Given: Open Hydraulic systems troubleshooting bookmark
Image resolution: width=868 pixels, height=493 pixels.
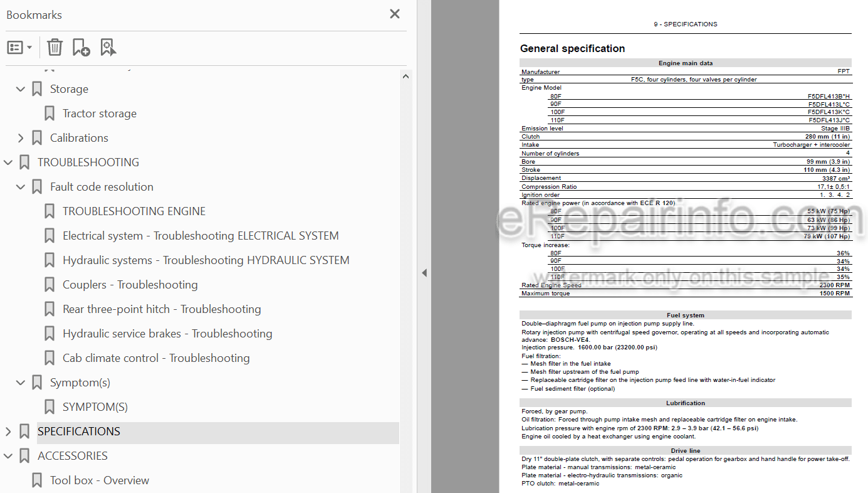Looking at the screenshot, I should tap(206, 260).
